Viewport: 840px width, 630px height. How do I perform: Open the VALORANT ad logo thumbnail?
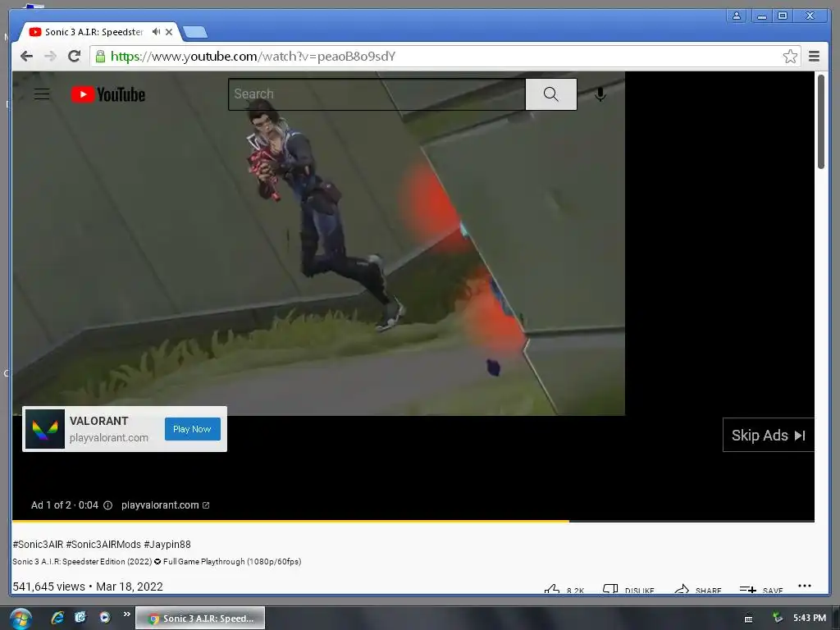45,429
